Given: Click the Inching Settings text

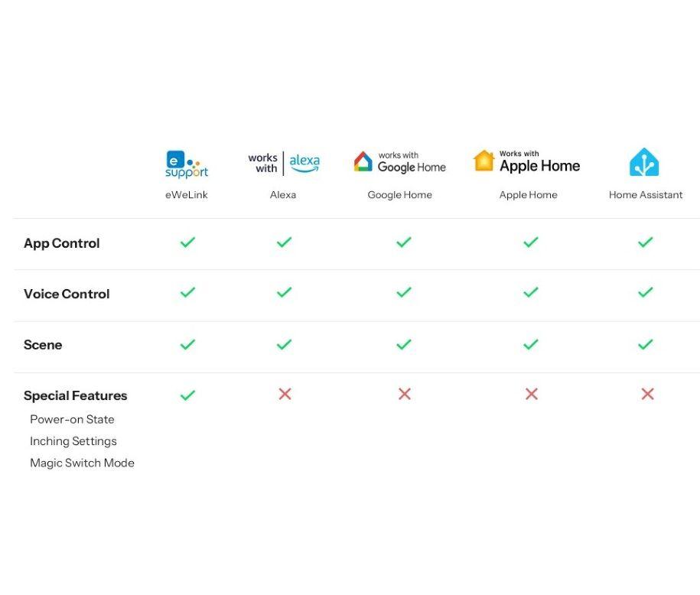Looking at the screenshot, I should [73, 441].
